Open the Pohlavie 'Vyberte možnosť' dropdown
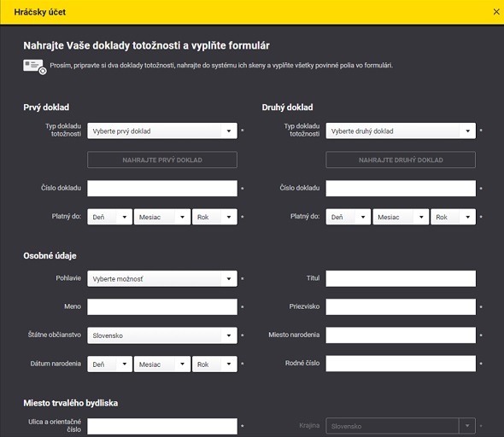504x437 pixels. (x=162, y=279)
